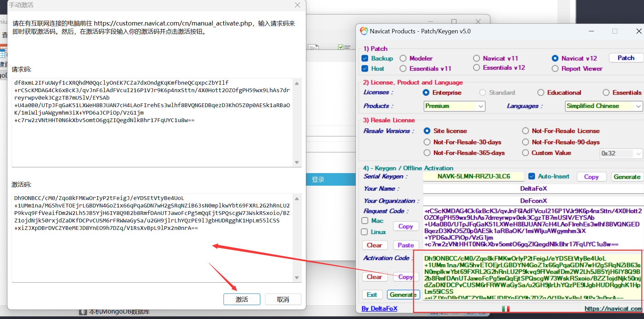The width and height of the screenshot is (644, 319).
Task: Close the 手动激活 dialog
Action: click(x=297, y=5)
